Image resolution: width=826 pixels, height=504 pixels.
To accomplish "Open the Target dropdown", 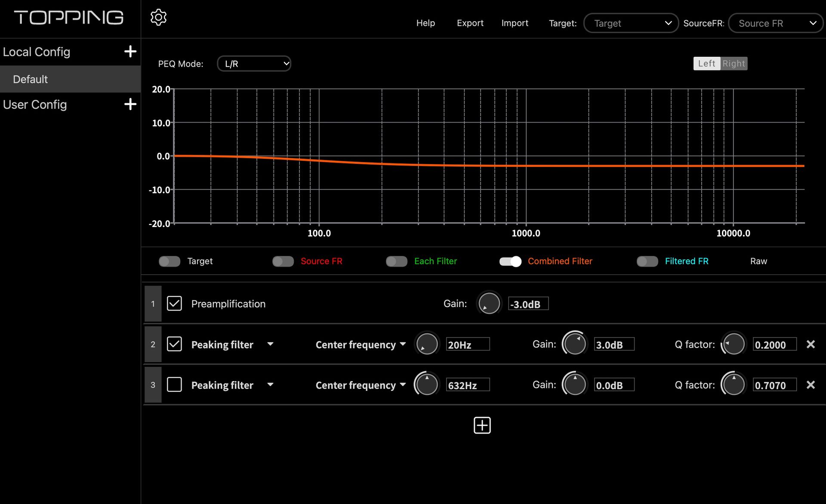I will [x=631, y=23].
